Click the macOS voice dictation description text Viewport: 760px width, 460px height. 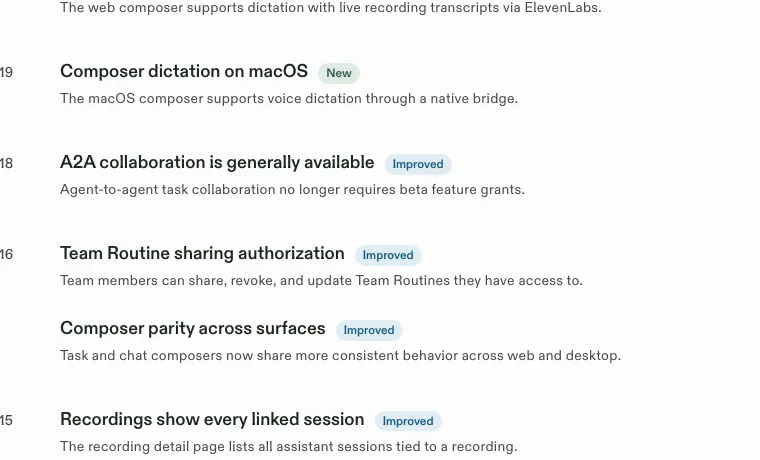click(x=289, y=98)
